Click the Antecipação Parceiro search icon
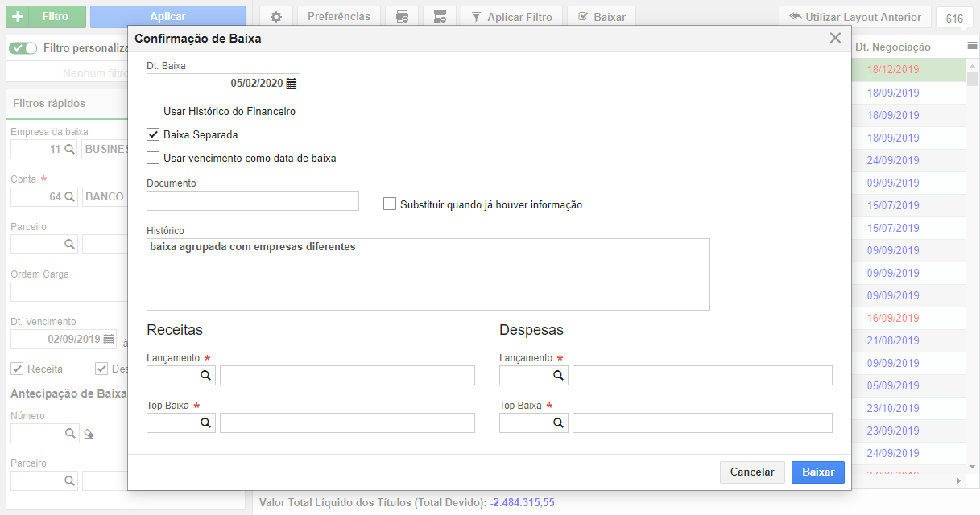 tap(69, 481)
